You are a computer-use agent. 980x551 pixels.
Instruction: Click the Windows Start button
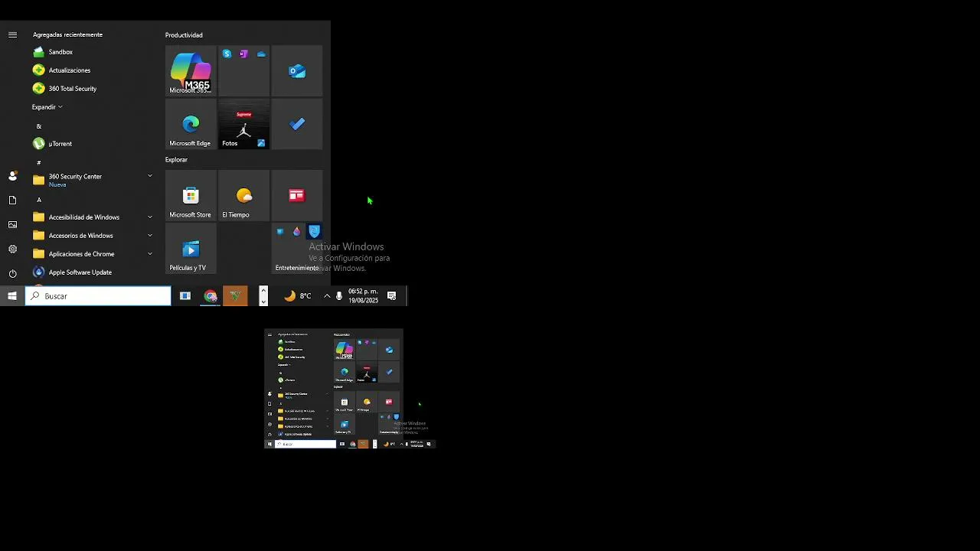(12, 296)
